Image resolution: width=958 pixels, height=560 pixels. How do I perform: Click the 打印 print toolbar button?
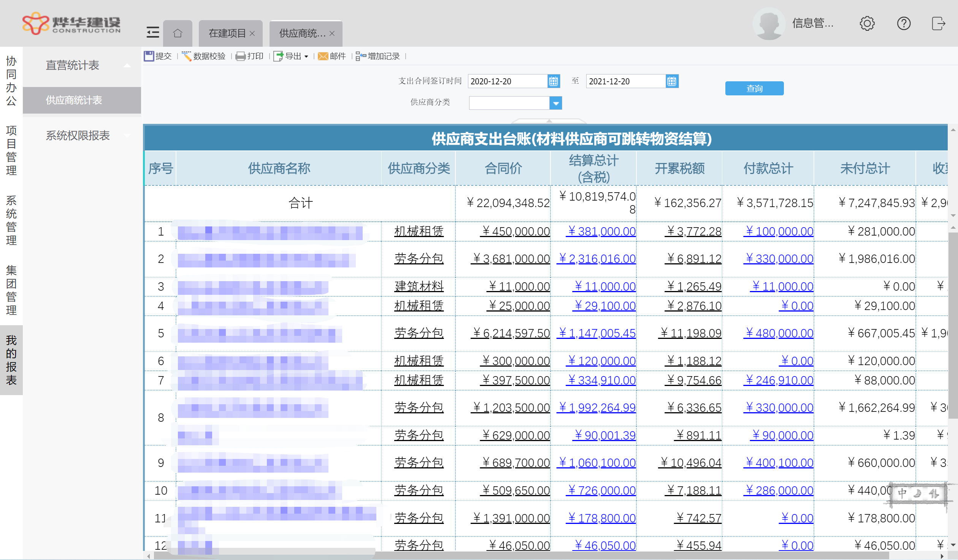pos(249,56)
